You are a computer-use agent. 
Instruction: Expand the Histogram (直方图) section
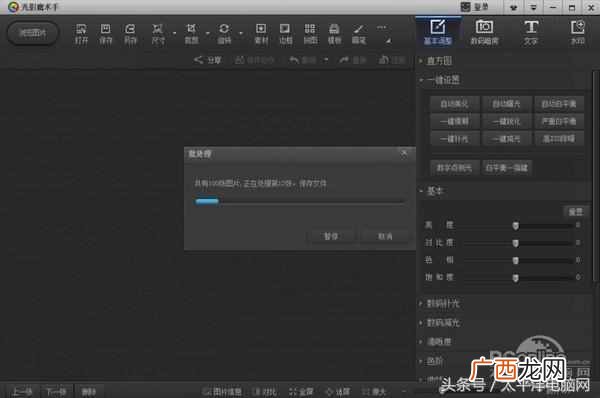pos(421,60)
